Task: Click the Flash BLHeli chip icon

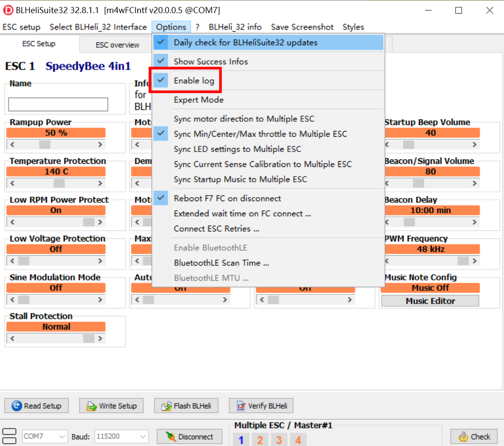Action: coord(166,406)
